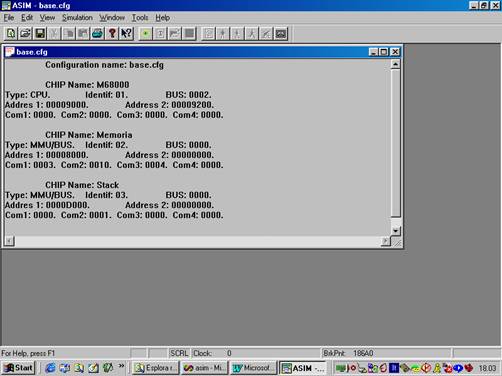Click 'Address 2: 00009200.' value

[169, 105]
